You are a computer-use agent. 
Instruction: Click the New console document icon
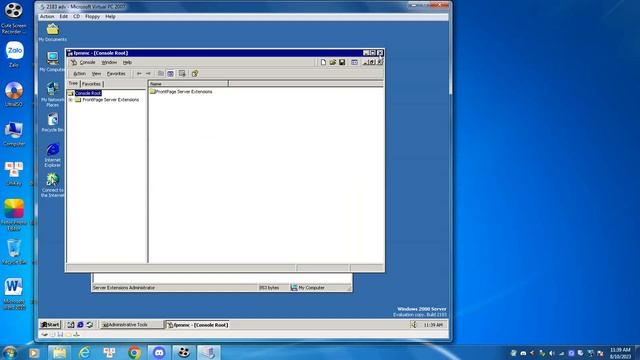tap(323, 62)
